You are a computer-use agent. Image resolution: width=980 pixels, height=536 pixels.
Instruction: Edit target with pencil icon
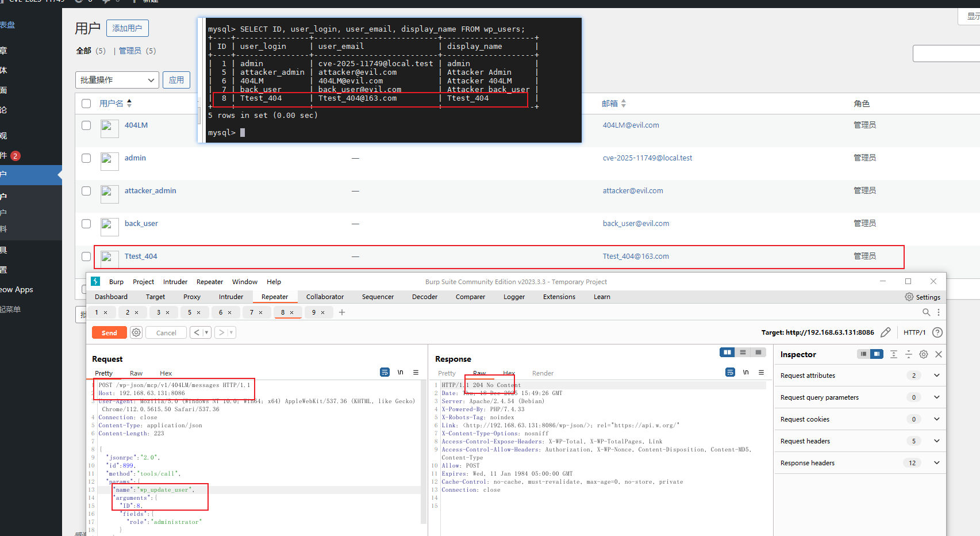click(x=886, y=332)
